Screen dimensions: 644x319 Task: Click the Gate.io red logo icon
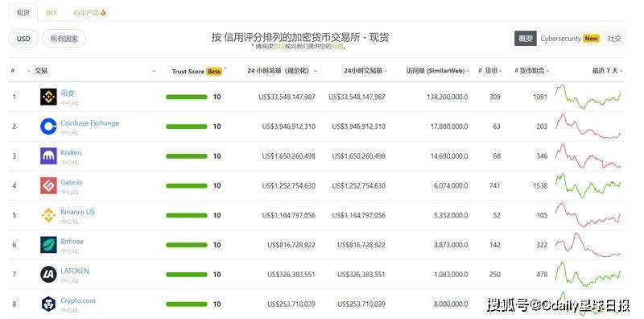click(48, 185)
